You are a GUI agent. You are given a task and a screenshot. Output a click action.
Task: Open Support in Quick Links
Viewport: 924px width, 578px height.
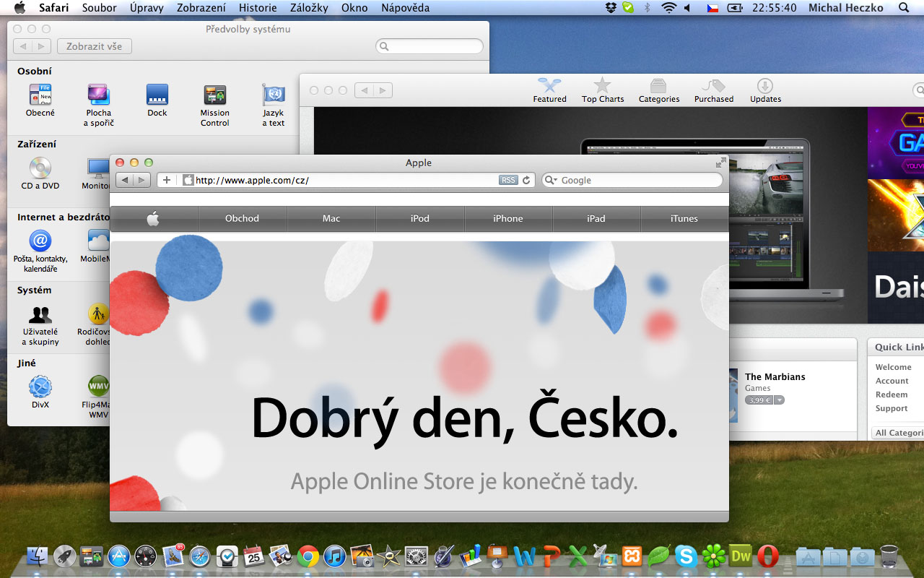tap(892, 408)
